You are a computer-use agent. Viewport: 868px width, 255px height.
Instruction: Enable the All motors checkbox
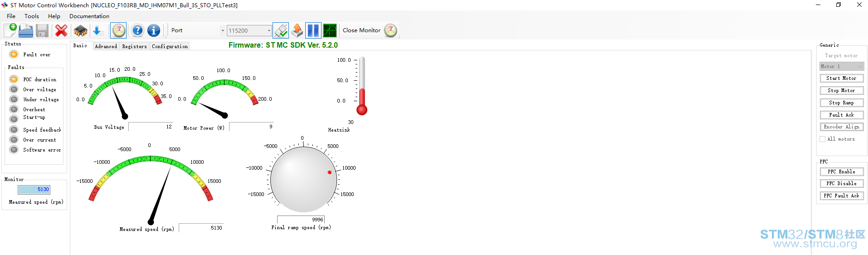point(822,139)
